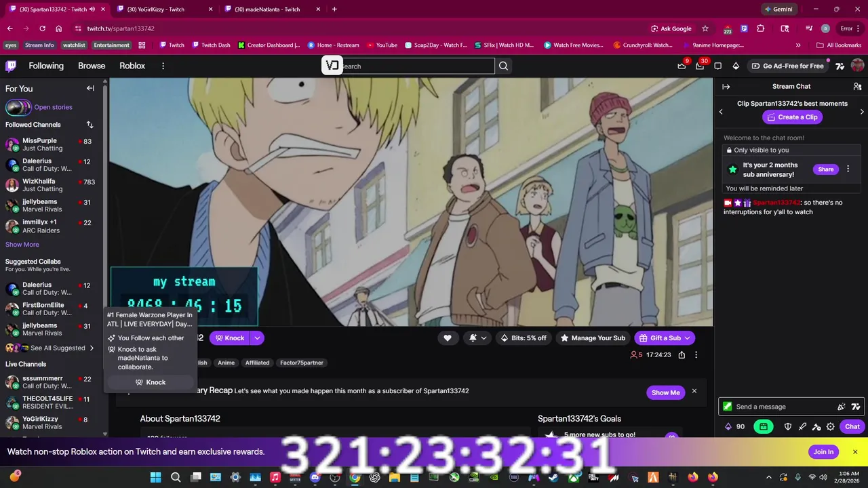Click the Show Me recap button
The width and height of the screenshot is (868, 488).
coord(665,392)
